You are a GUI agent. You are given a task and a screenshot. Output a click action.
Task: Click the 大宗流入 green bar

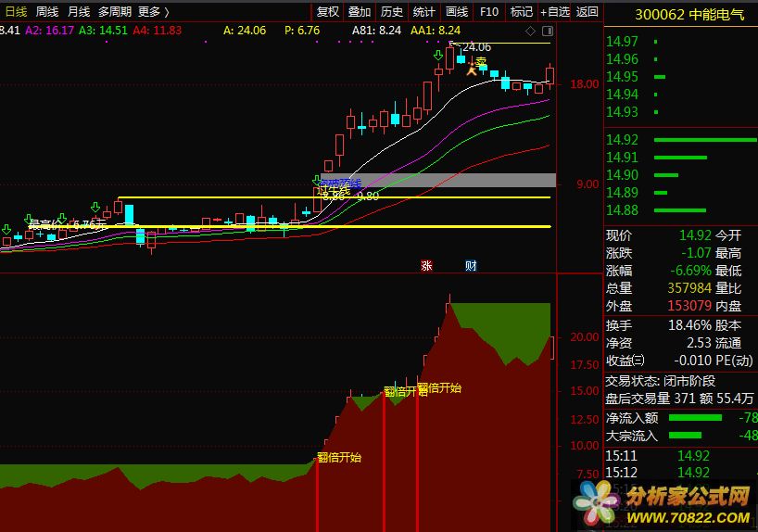[x=685, y=436]
